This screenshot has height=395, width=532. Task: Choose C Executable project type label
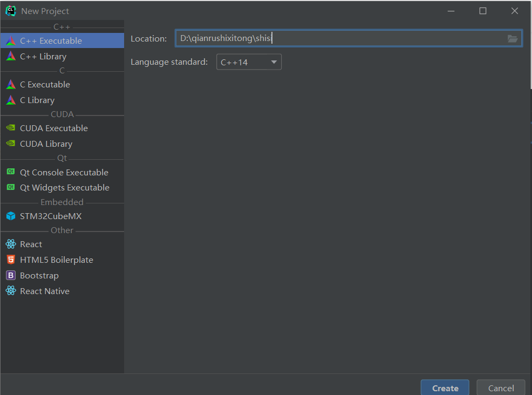[x=45, y=85]
